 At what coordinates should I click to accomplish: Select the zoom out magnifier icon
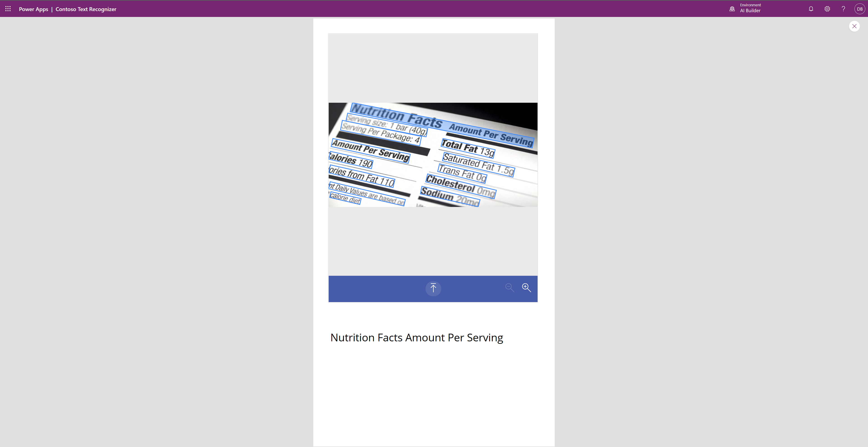click(510, 287)
